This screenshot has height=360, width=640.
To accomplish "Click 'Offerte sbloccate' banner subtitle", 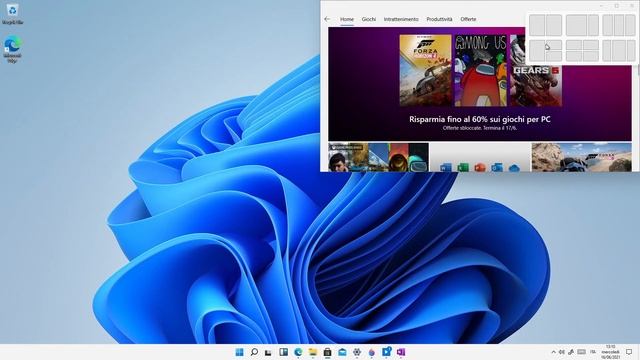I will [x=480, y=128].
